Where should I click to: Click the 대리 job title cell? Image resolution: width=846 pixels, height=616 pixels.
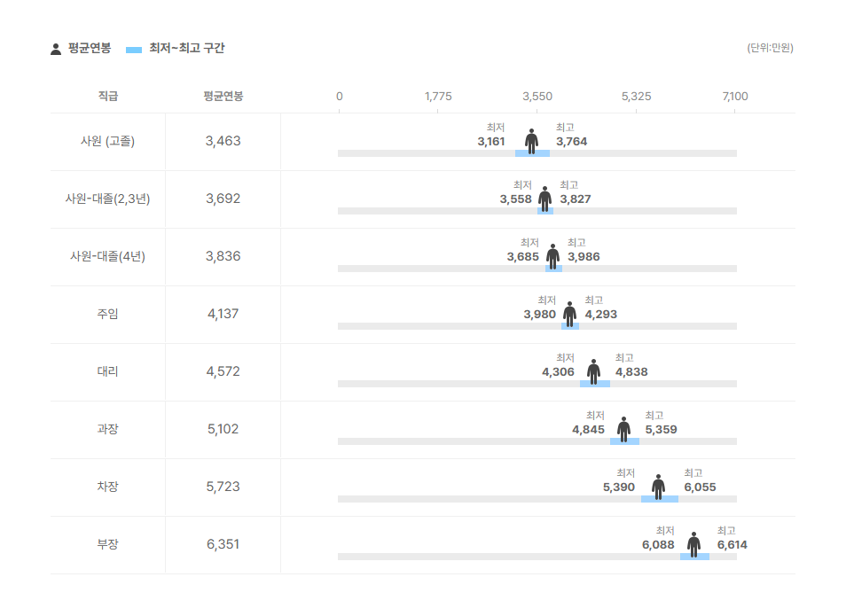click(107, 371)
